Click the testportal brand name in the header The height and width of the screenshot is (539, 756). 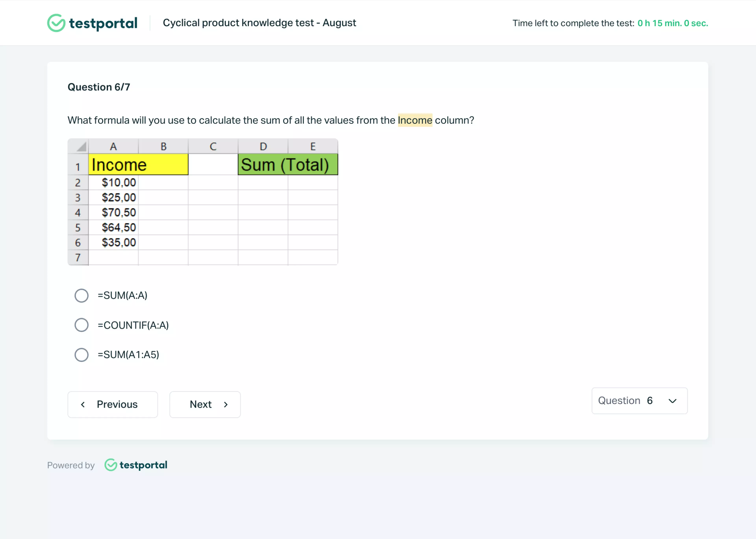tap(103, 23)
